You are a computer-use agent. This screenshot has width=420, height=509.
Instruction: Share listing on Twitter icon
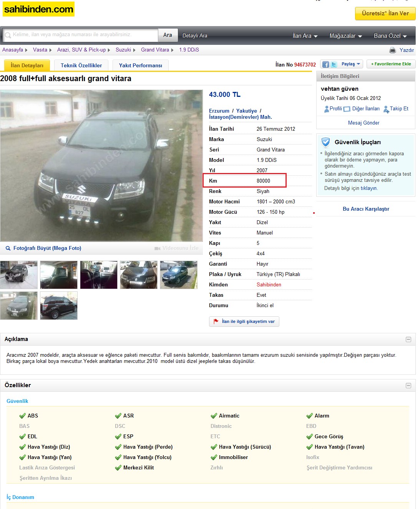(x=334, y=64)
